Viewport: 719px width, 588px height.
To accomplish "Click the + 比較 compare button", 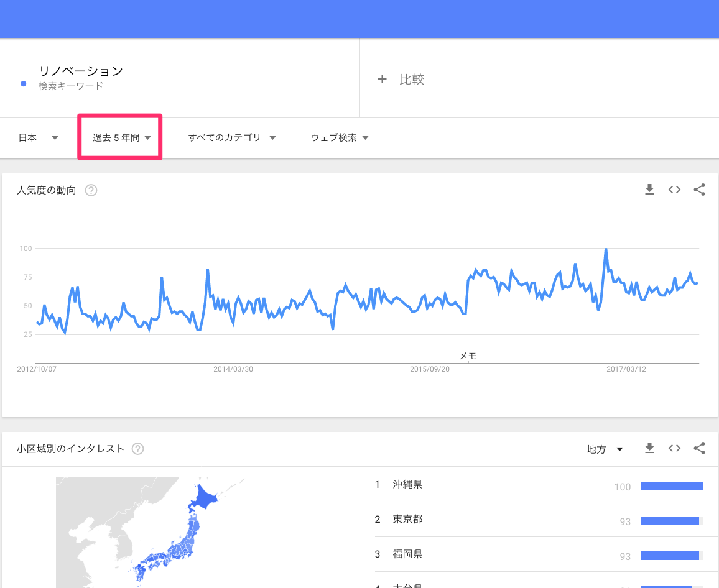I will tap(402, 80).
